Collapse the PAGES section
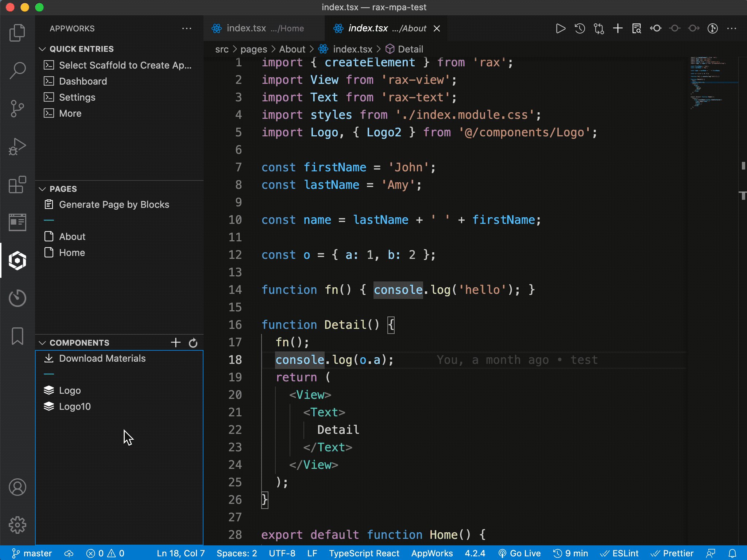The height and width of the screenshot is (560, 747). pyautogui.click(x=42, y=189)
